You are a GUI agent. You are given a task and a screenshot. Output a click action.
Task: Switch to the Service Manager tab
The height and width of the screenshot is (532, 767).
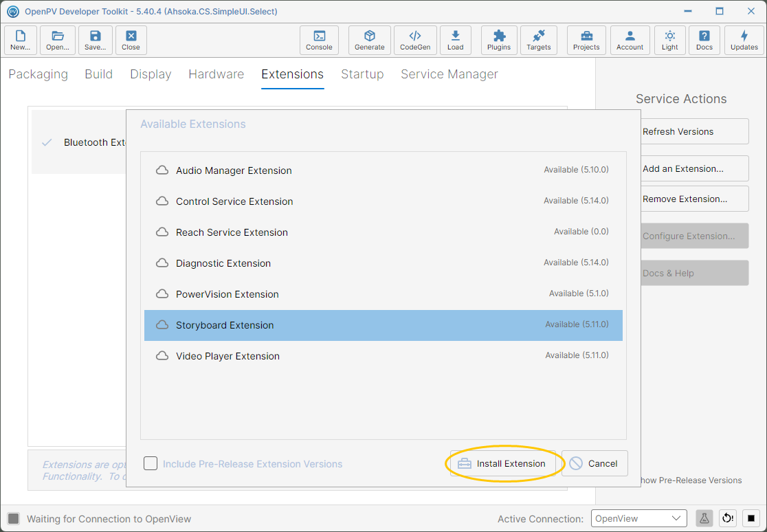coord(449,74)
